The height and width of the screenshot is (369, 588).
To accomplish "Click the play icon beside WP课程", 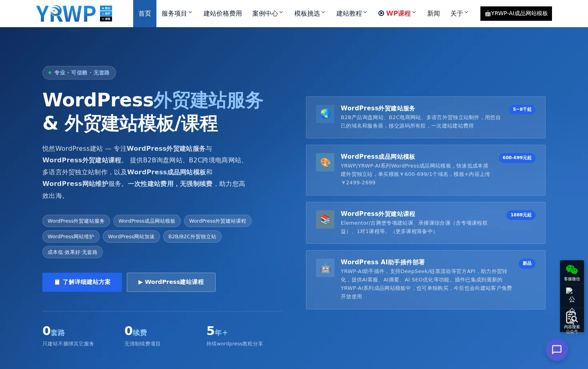I will (x=381, y=13).
